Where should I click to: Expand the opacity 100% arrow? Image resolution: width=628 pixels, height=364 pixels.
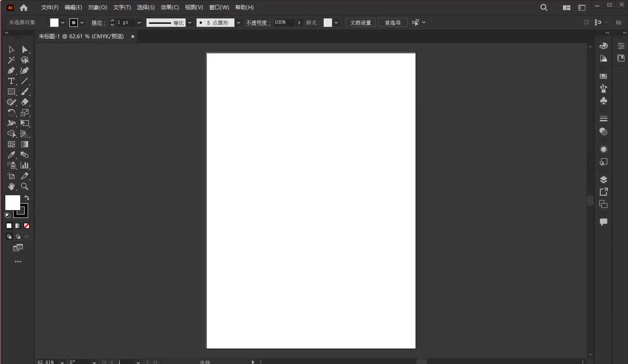point(299,23)
